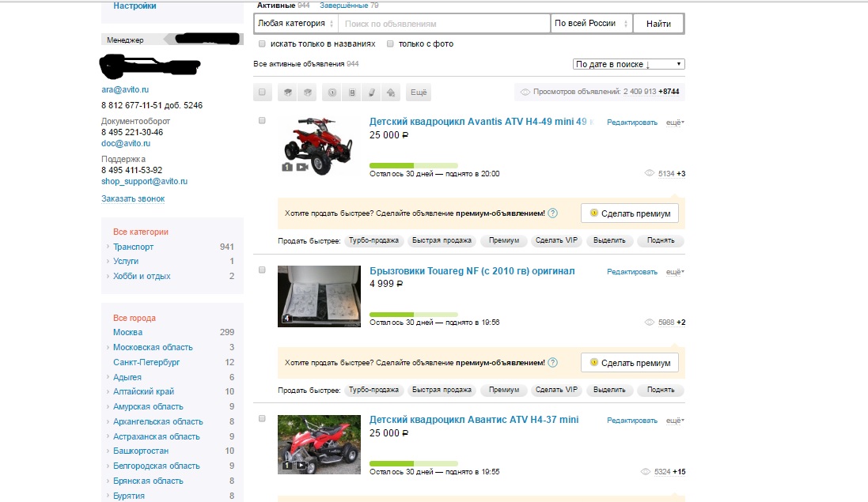Click the video play icon on the H4-37 thumbnail
This screenshot has height=502, width=868.
coord(301,466)
